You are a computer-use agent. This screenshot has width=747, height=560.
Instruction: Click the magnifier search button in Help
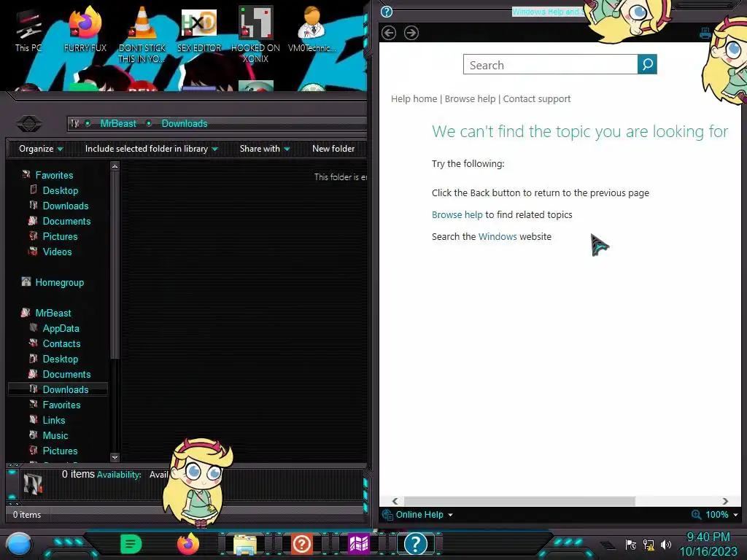(x=647, y=64)
